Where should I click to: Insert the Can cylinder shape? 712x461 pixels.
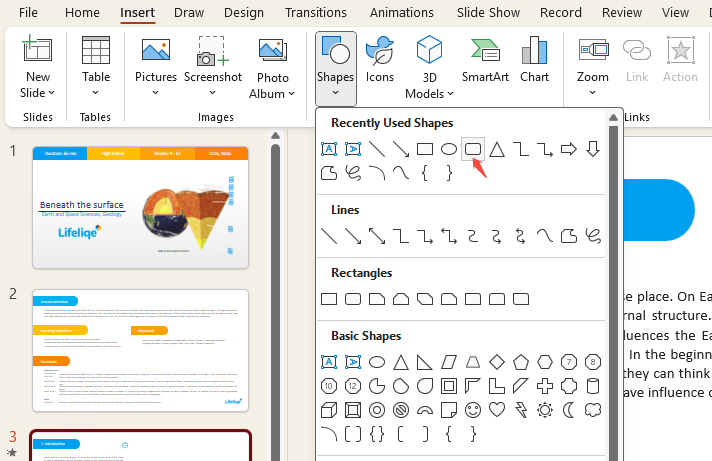[x=593, y=386]
